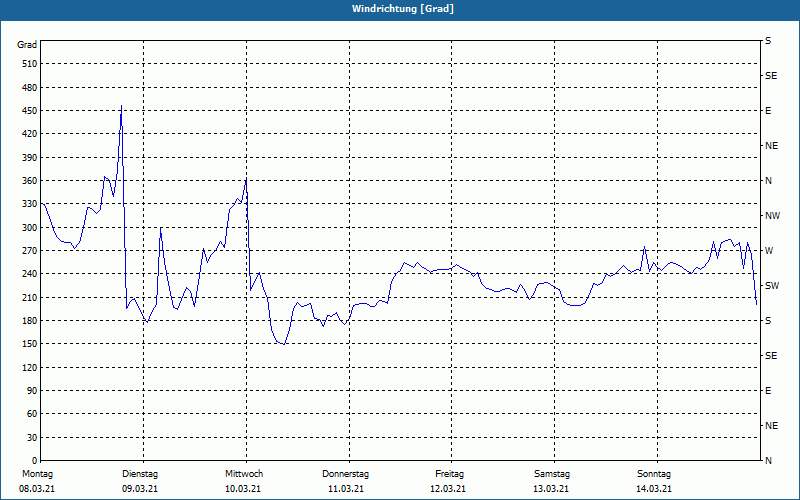Click the 510 value on degree axis
The height and width of the screenshot is (500, 800).
[x=29, y=64]
